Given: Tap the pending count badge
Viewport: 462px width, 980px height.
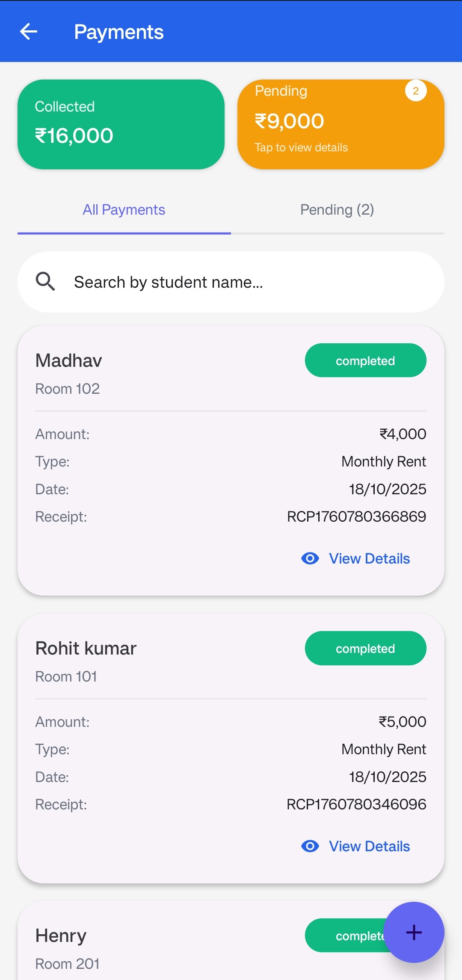Looking at the screenshot, I should pyautogui.click(x=415, y=91).
